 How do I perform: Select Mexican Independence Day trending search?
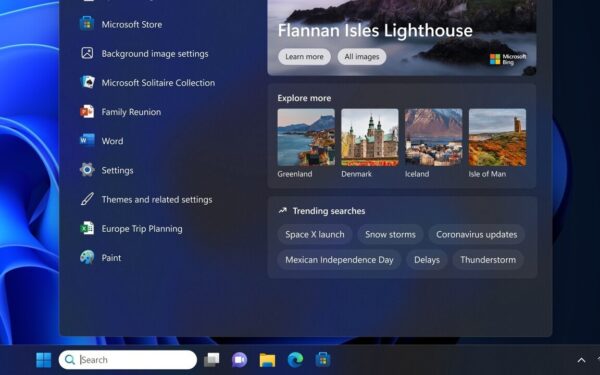pos(339,260)
